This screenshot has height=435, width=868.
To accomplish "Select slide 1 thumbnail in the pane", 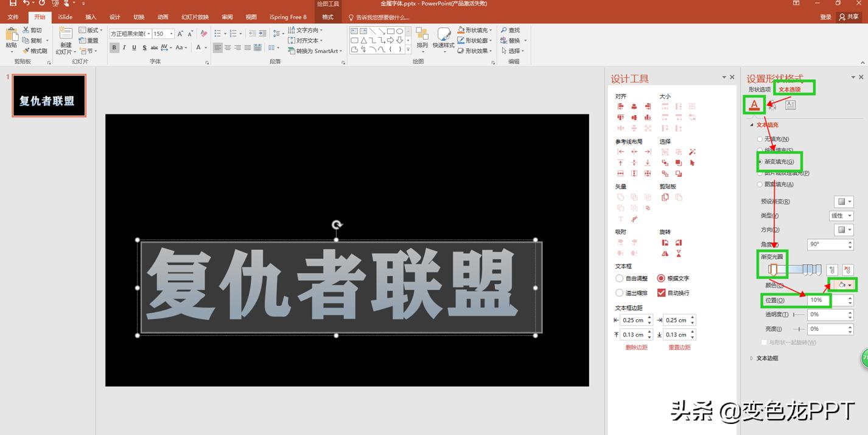I will [x=49, y=95].
